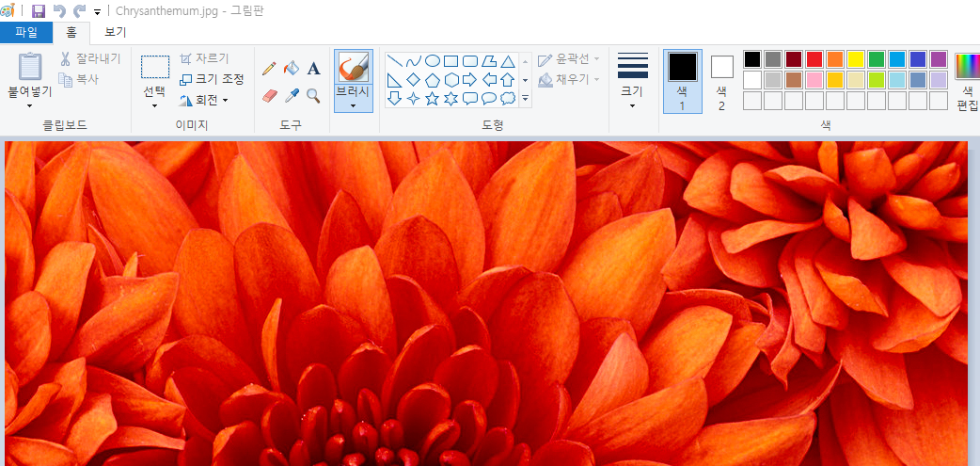The width and height of the screenshot is (980, 466).
Task: Select the Eraser tool
Action: [269, 96]
